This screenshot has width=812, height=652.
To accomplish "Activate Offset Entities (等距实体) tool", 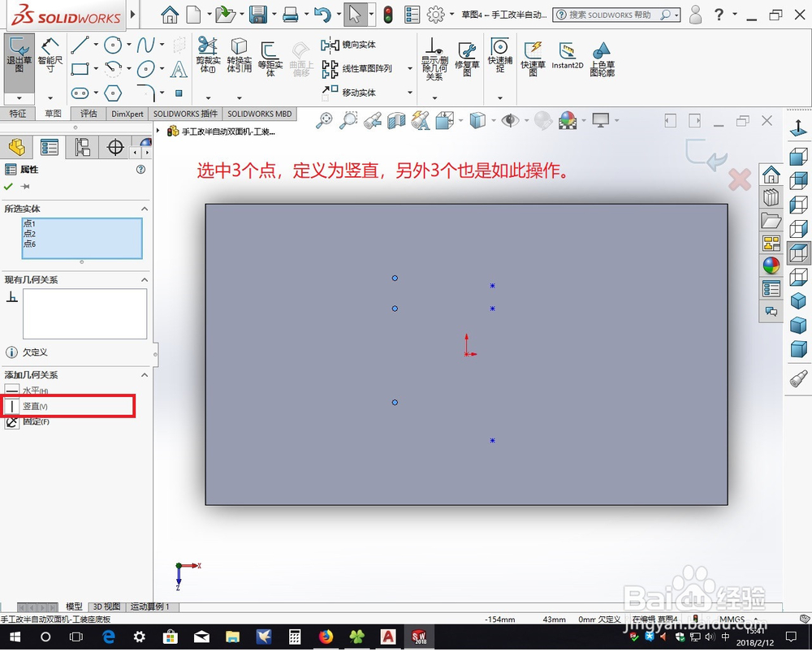I will 270,58.
